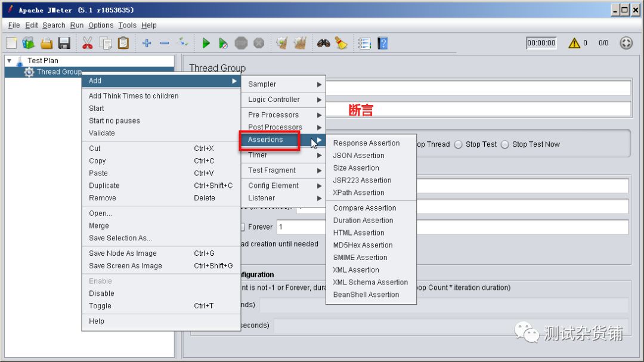Click Validate in context menu

click(161, 133)
